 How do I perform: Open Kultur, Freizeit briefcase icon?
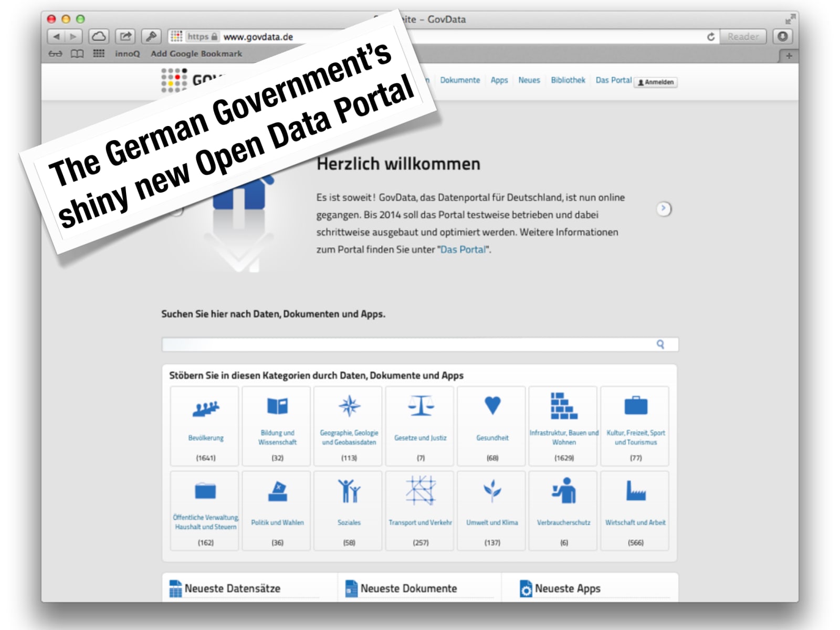(636, 406)
